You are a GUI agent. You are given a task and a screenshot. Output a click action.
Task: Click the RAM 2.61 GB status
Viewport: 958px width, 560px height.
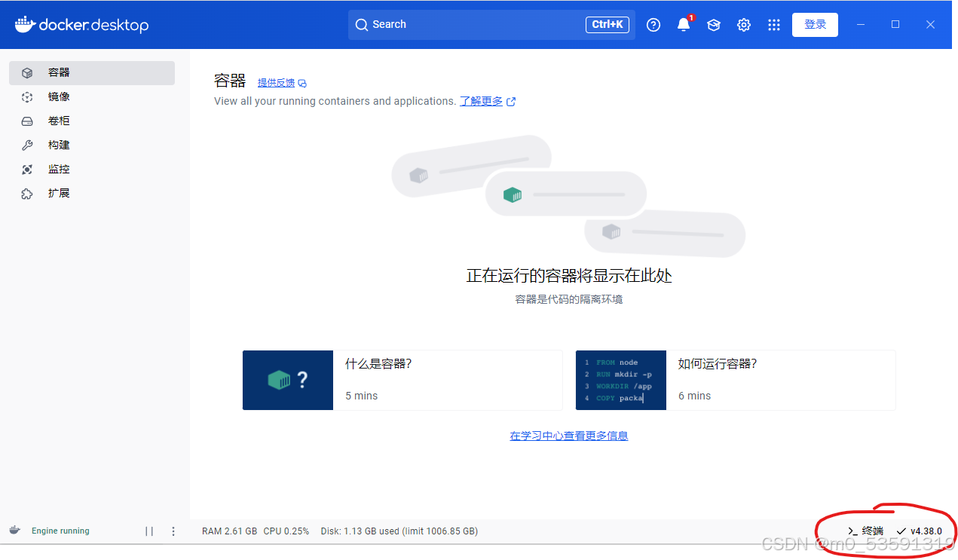pos(229,531)
